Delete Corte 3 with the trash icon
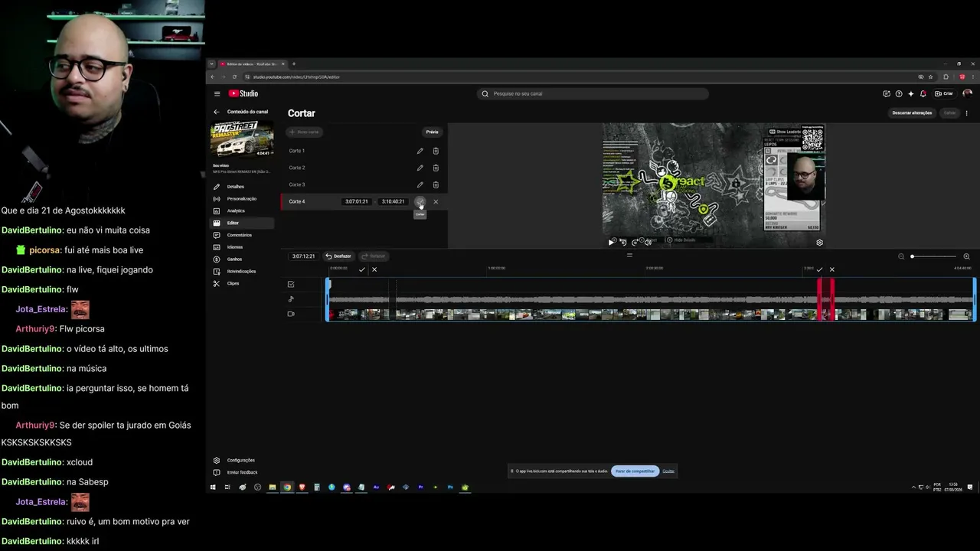This screenshot has width=980, height=551. tap(436, 184)
